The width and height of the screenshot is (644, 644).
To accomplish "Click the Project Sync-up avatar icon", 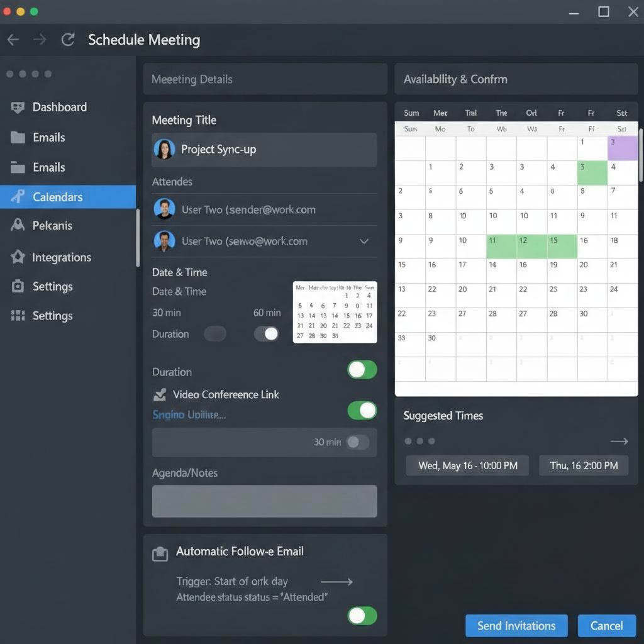I will click(164, 150).
